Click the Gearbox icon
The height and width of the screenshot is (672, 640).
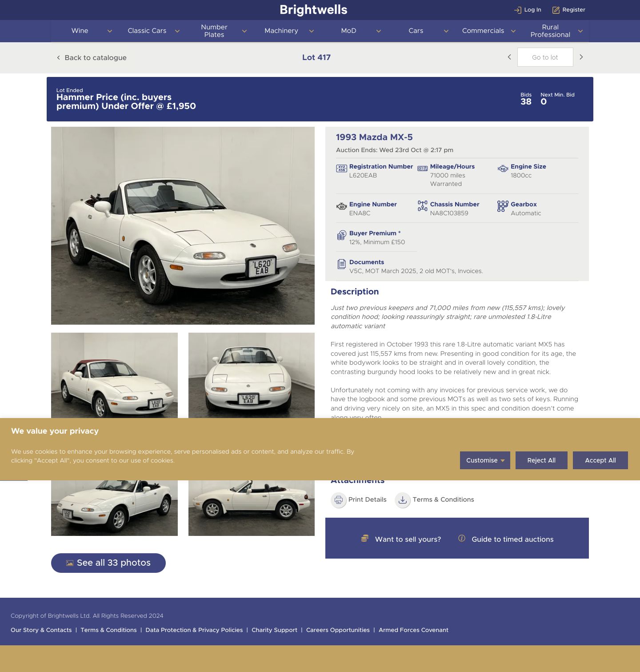tap(503, 206)
